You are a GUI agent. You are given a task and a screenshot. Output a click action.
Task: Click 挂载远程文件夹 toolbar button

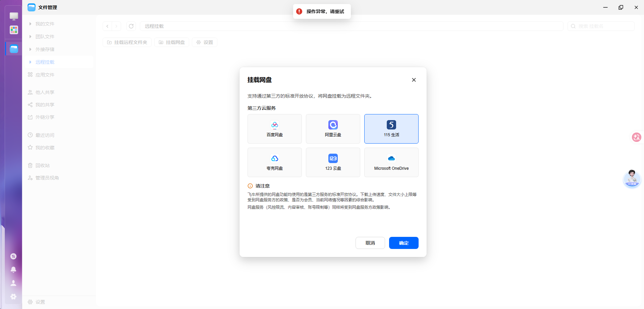[127, 42]
